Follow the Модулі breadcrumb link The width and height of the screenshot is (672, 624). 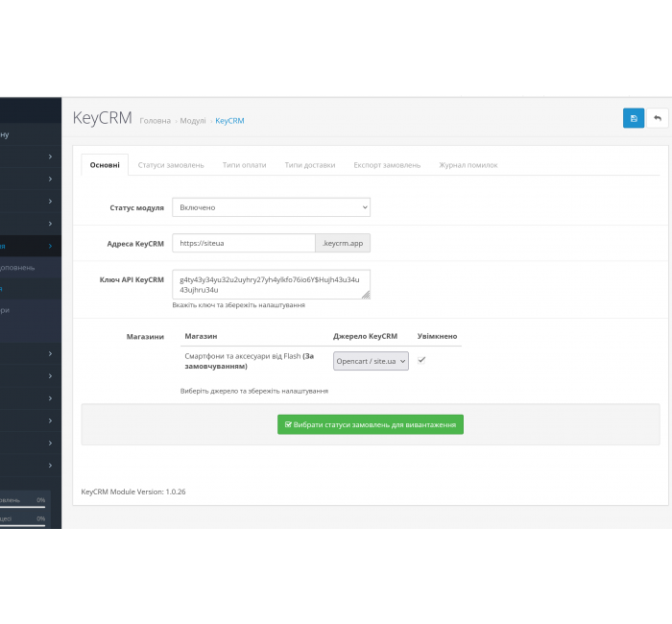tap(193, 121)
